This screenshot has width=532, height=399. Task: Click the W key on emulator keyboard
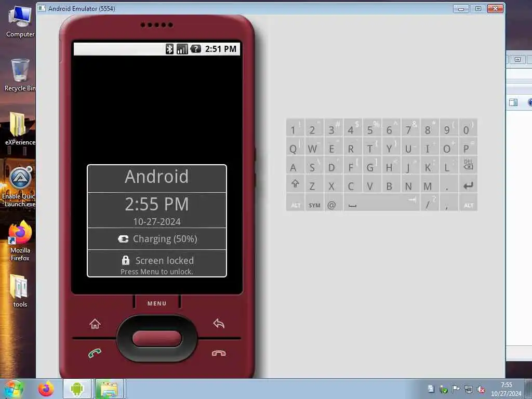[x=314, y=147]
